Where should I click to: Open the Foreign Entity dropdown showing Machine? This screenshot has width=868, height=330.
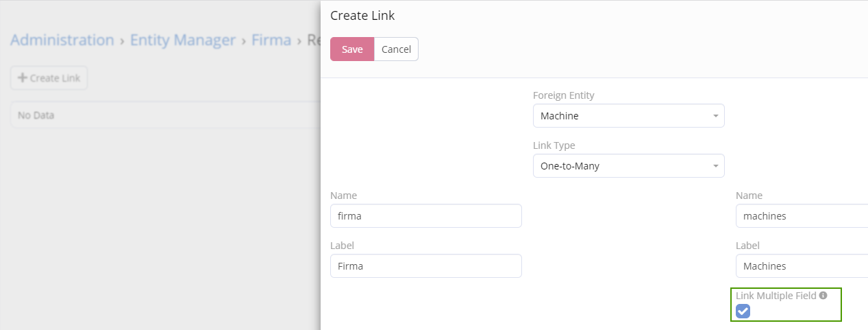(628, 116)
